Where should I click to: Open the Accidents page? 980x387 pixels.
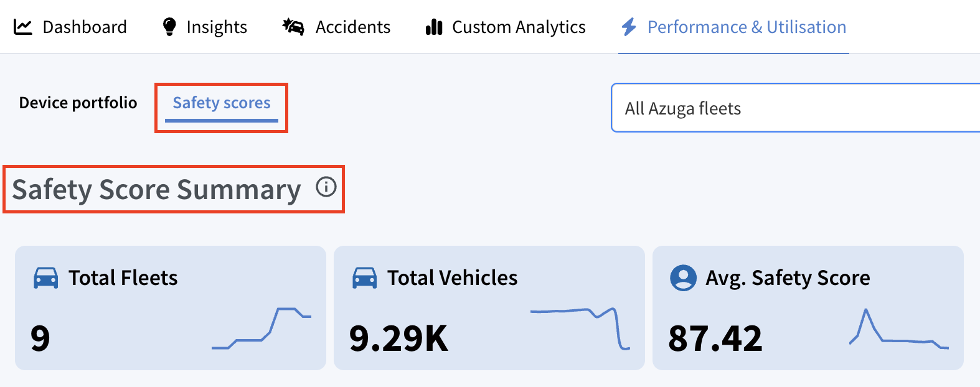coord(353,27)
